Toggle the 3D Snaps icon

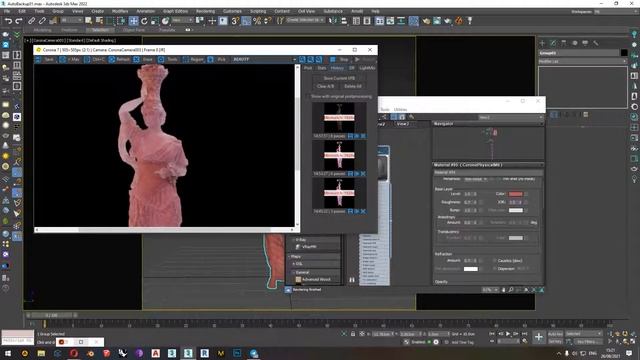(x=235, y=21)
